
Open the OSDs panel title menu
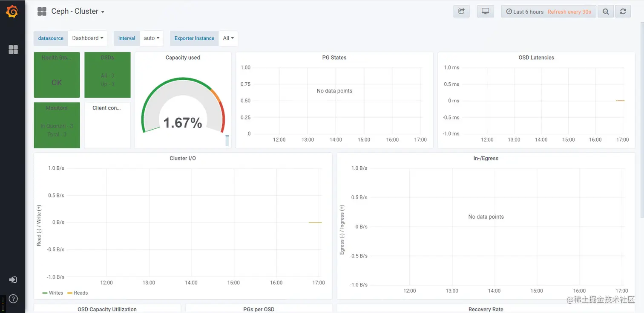[x=107, y=58]
